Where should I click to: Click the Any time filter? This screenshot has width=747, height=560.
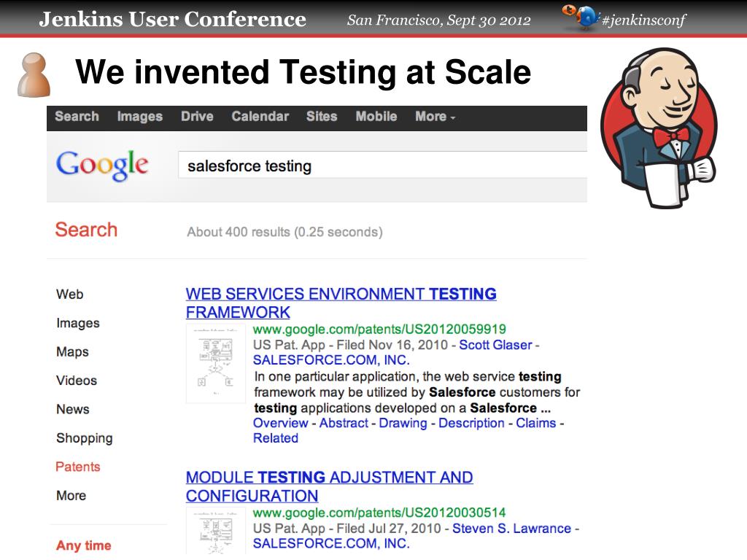(x=83, y=545)
